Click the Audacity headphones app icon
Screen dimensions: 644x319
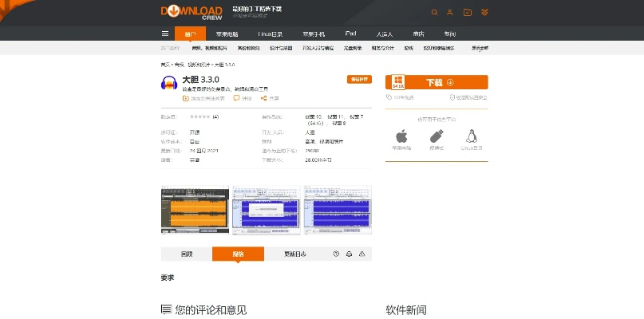[x=169, y=82]
